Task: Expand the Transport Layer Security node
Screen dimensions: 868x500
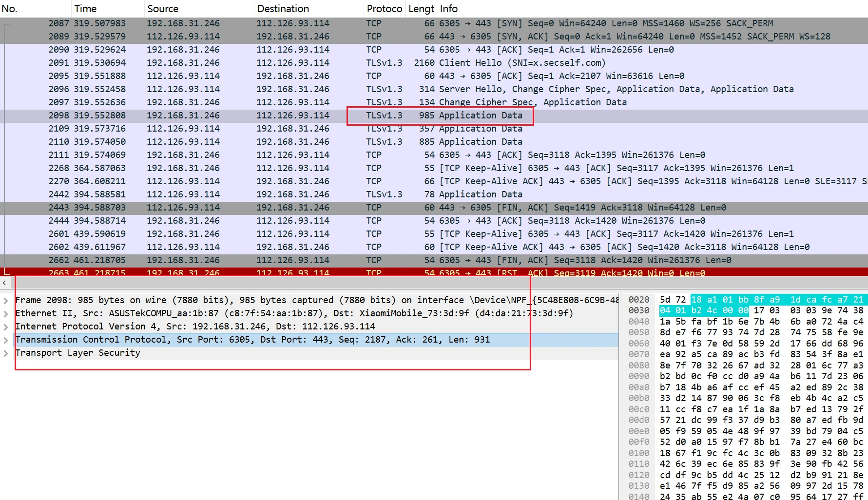Action: pyautogui.click(x=6, y=353)
